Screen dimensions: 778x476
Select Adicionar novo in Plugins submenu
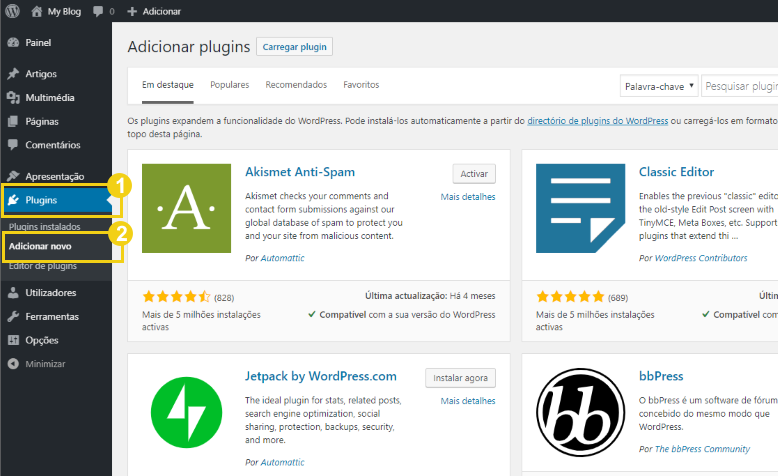[40, 246]
